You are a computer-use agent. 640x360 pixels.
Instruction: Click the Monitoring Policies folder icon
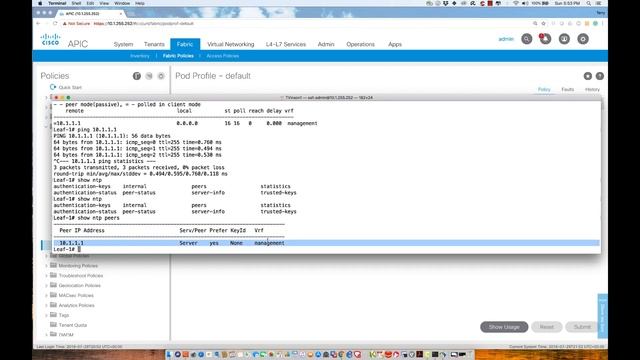pyautogui.click(x=53, y=265)
